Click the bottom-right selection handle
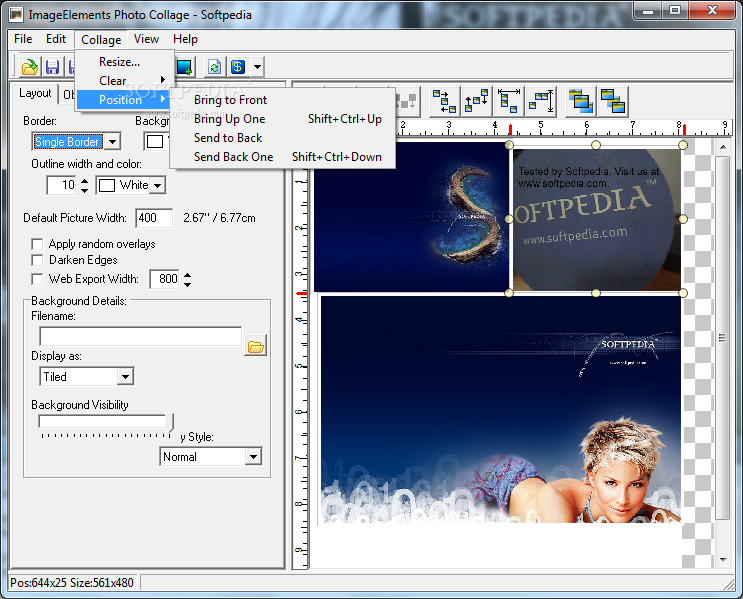 click(x=683, y=293)
